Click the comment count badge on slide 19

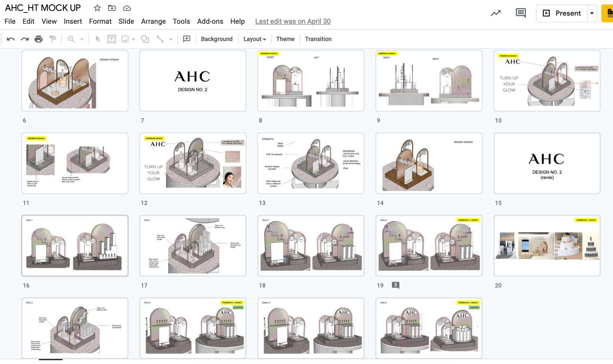(395, 285)
